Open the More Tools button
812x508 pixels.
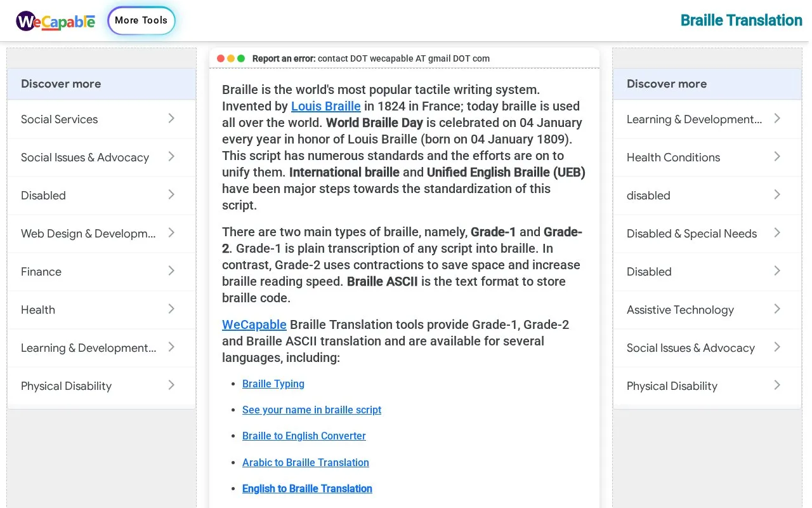click(141, 20)
